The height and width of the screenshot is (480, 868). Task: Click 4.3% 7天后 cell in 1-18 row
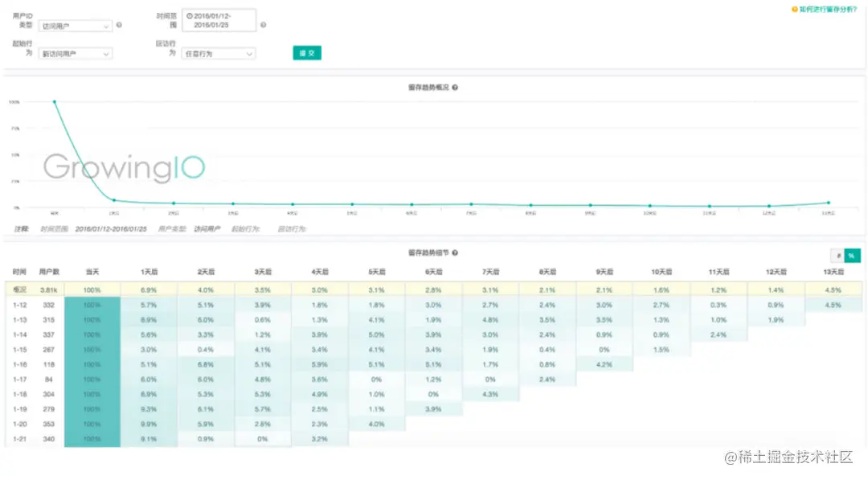pos(490,395)
